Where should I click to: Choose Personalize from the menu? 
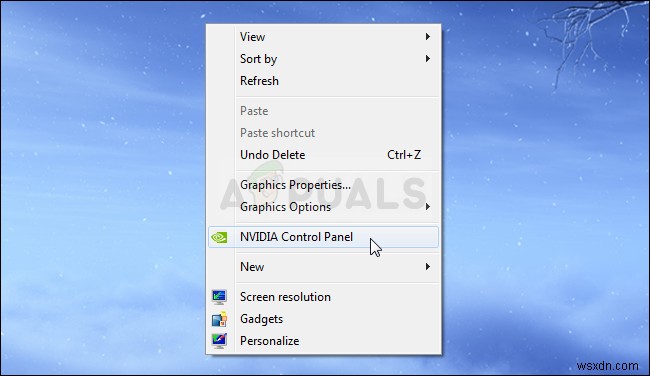pos(323,341)
